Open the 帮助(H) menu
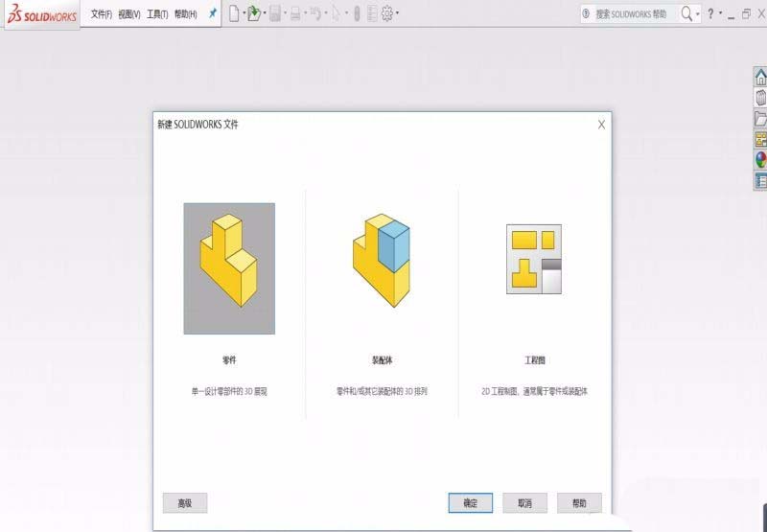Screen dimensions: 767x532 click(x=185, y=14)
